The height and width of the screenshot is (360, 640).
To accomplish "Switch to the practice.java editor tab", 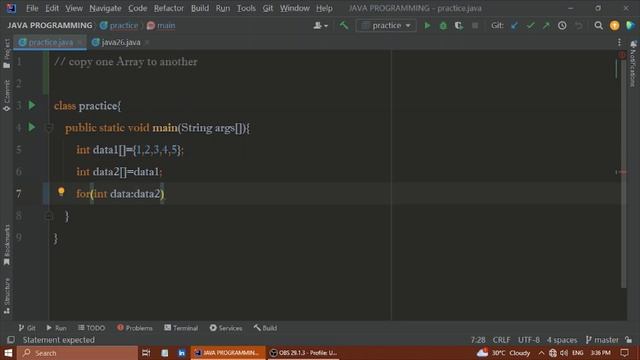I will click(x=50, y=42).
